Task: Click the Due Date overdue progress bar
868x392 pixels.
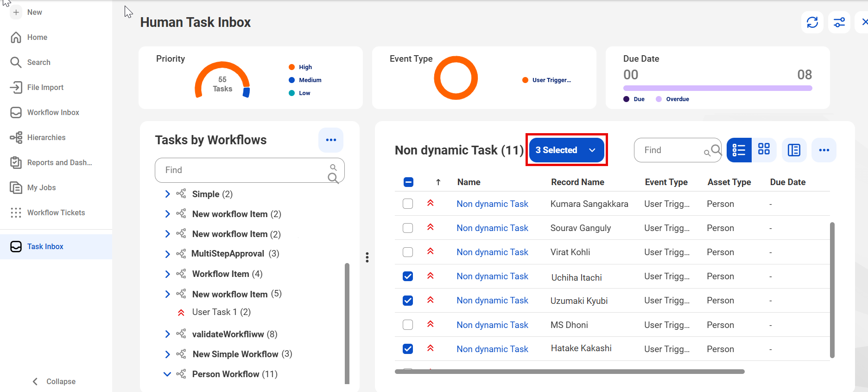Action: pos(717,88)
